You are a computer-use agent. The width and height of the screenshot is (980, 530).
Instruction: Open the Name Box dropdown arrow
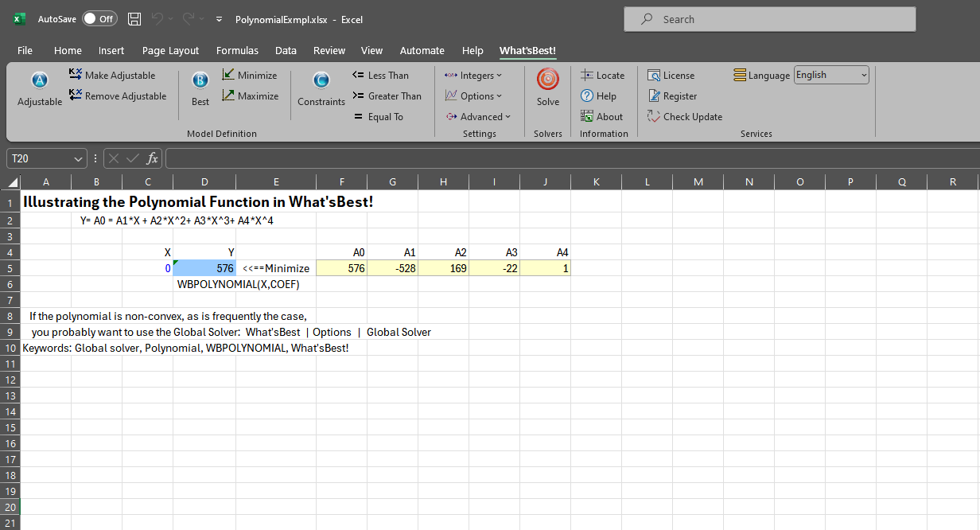point(78,159)
